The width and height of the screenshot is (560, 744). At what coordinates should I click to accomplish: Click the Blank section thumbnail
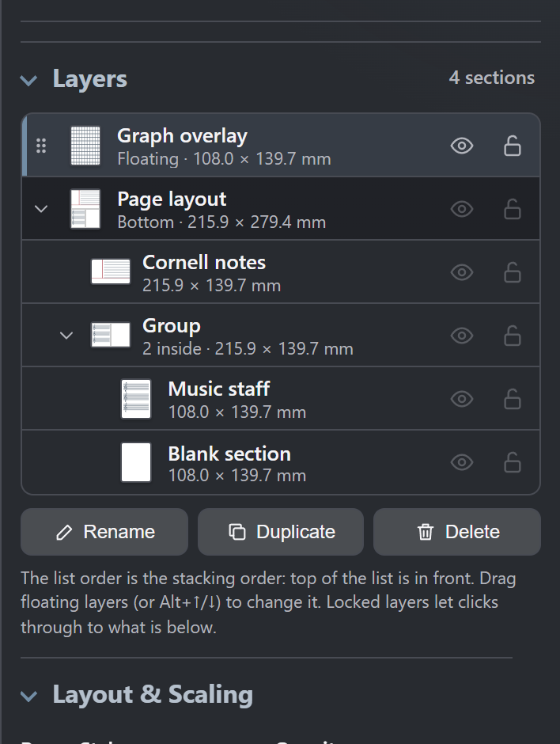[136, 462]
